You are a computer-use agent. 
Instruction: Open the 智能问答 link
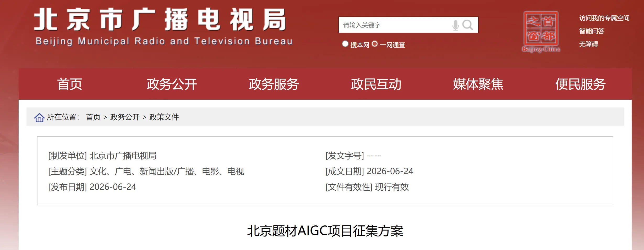pos(592,31)
